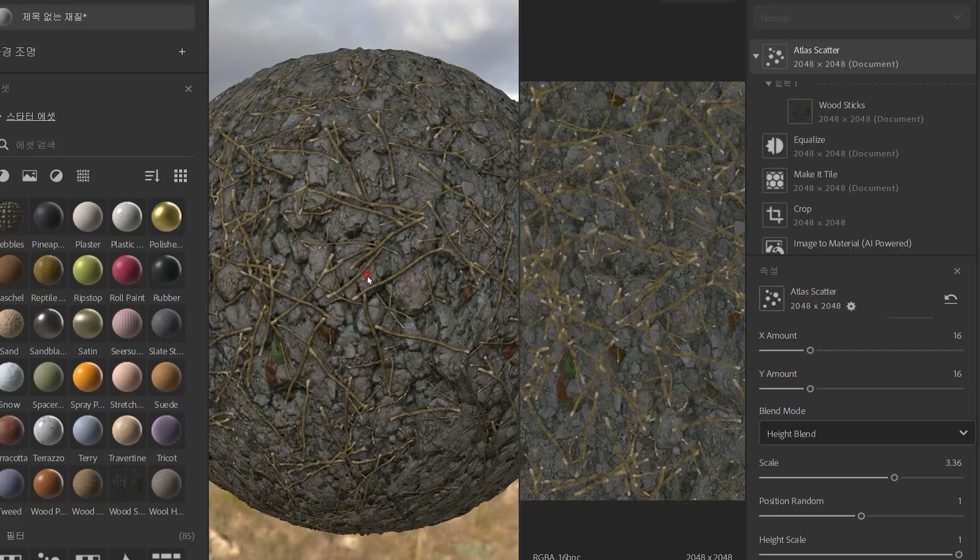The height and width of the screenshot is (560, 980).
Task: Click the Crop layer icon
Action: pos(774,215)
